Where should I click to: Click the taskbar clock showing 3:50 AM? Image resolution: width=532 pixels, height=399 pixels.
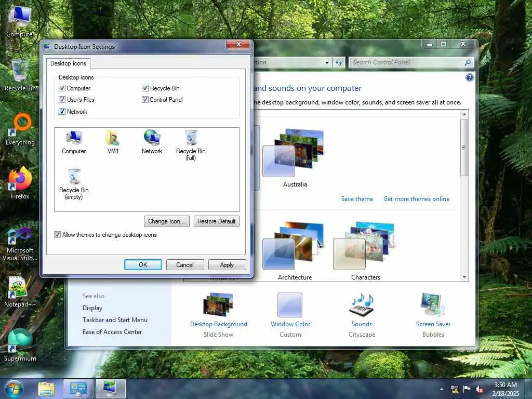click(506, 389)
